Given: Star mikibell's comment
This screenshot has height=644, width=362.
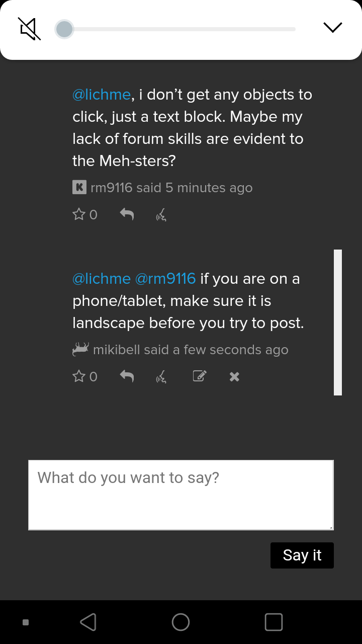Looking at the screenshot, I should click(79, 377).
